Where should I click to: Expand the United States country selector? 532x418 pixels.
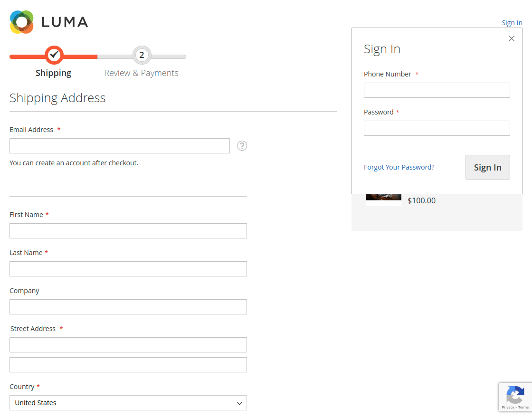128,403
